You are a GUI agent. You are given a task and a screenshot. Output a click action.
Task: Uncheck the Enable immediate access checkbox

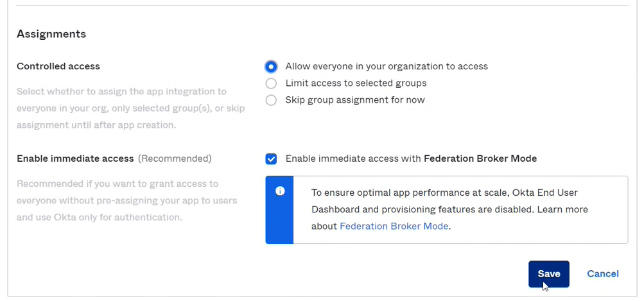pos(271,159)
